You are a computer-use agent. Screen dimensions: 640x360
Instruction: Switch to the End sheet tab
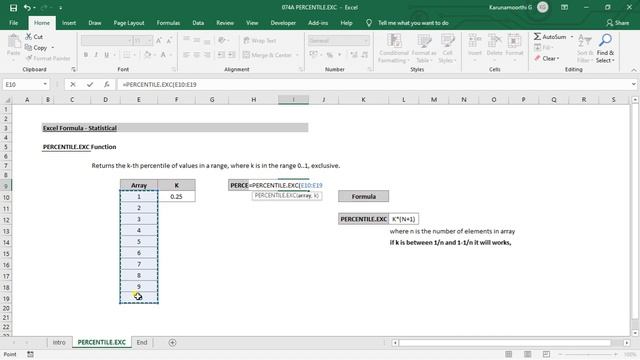(x=142, y=342)
